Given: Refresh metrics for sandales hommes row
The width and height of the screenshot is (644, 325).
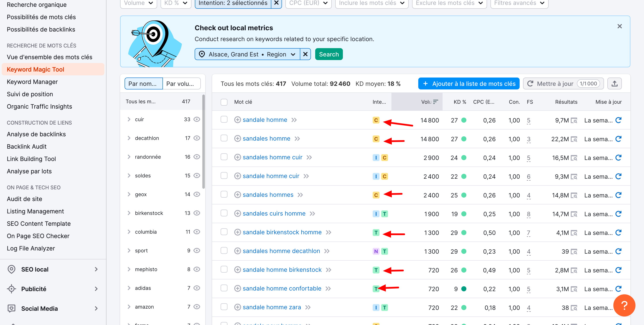Looking at the screenshot, I should click(618, 195).
